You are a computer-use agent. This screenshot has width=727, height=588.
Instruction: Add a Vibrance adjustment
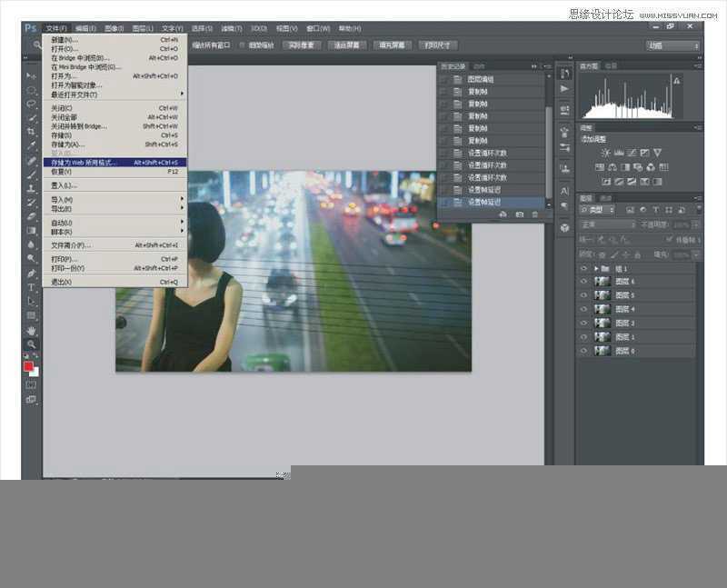pyautogui.click(x=657, y=153)
